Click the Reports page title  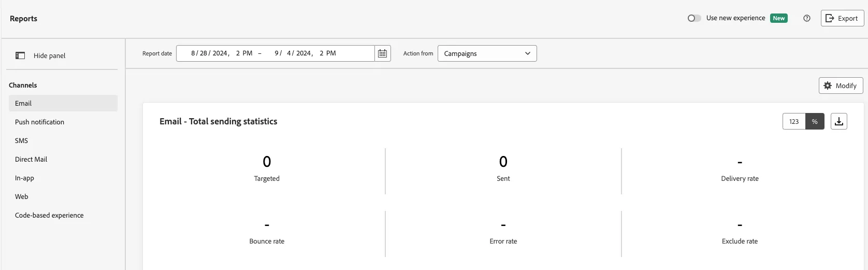click(23, 19)
